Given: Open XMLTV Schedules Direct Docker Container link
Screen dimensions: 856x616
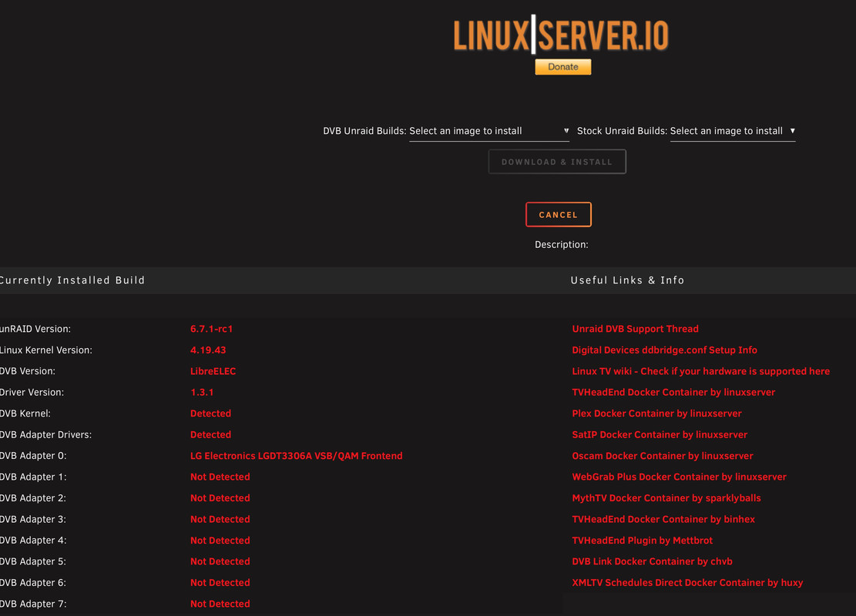Looking at the screenshot, I should pyautogui.click(x=687, y=583).
